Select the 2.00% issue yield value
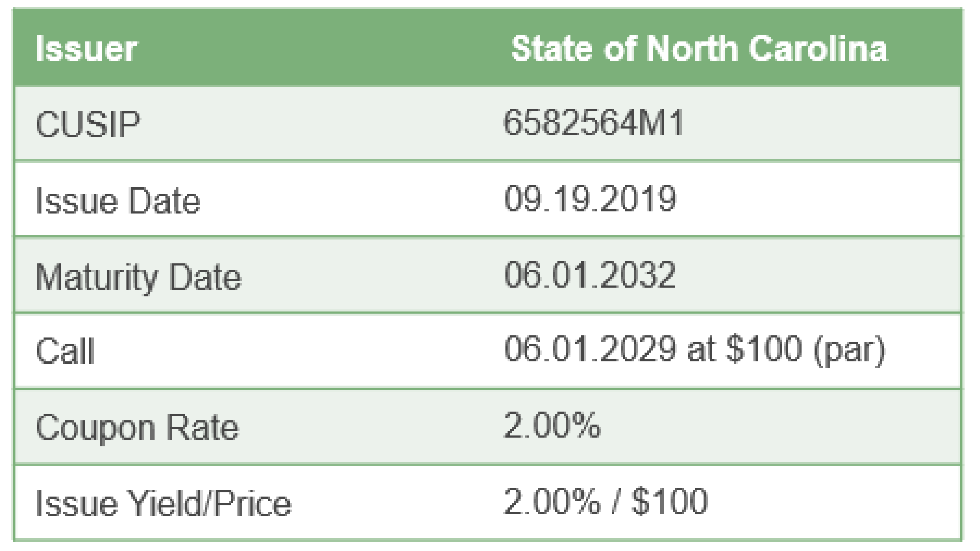The width and height of the screenshot is (980, 551). pyautogui.click(x=552, y=501)
